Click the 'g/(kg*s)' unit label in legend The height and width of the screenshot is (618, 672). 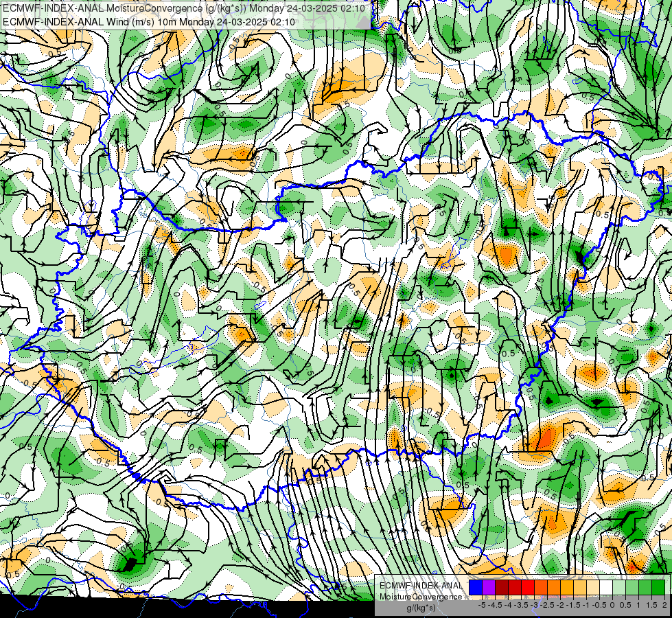click(421, 608)
